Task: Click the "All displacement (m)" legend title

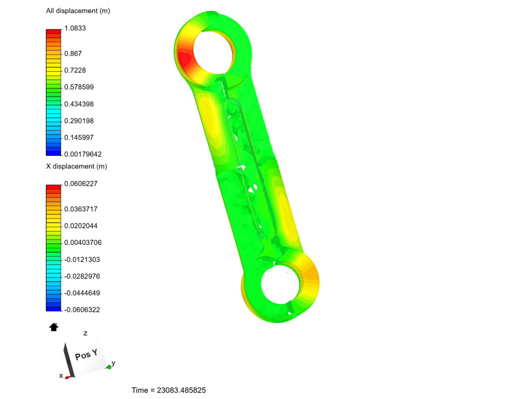Action: (x=78, y=11)
